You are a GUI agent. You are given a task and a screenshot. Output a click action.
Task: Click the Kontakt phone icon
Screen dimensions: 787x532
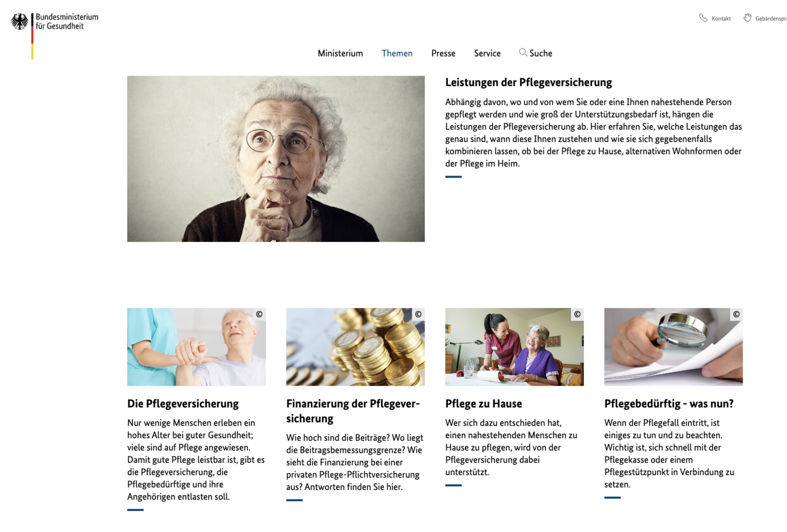point(703,18)
